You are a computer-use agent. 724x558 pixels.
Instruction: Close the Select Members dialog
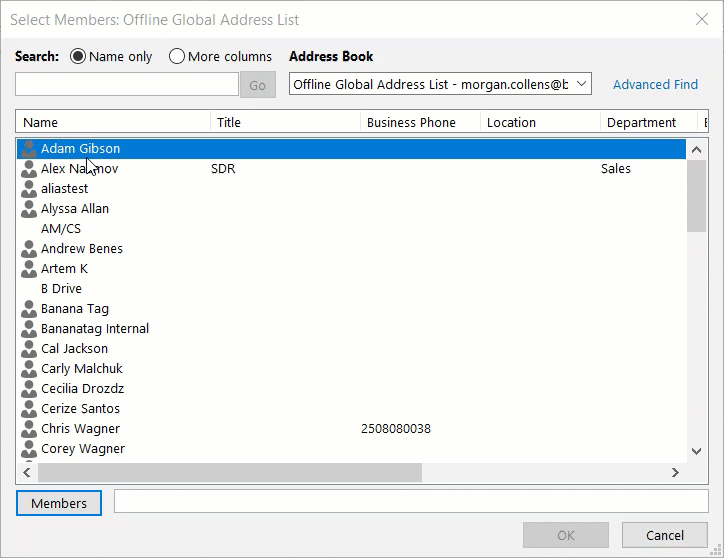(x=702, y=19)
